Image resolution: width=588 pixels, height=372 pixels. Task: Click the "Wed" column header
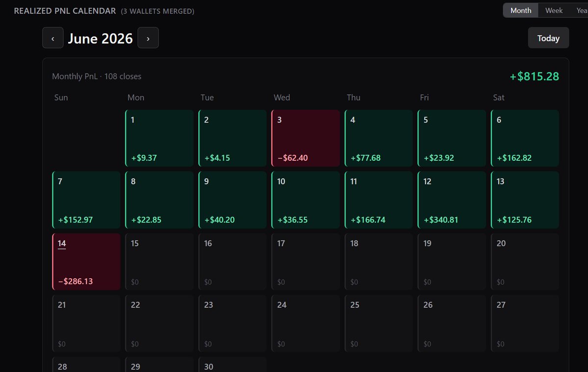(282, 98)
